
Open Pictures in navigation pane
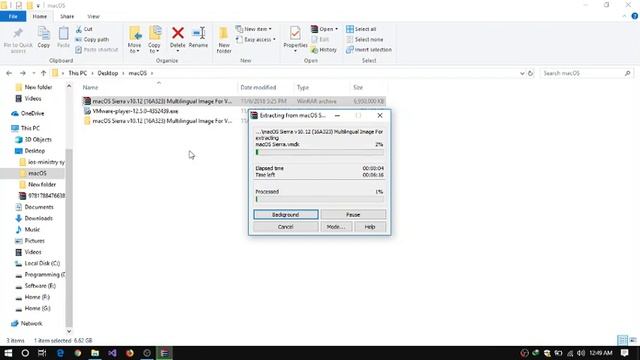34,241
